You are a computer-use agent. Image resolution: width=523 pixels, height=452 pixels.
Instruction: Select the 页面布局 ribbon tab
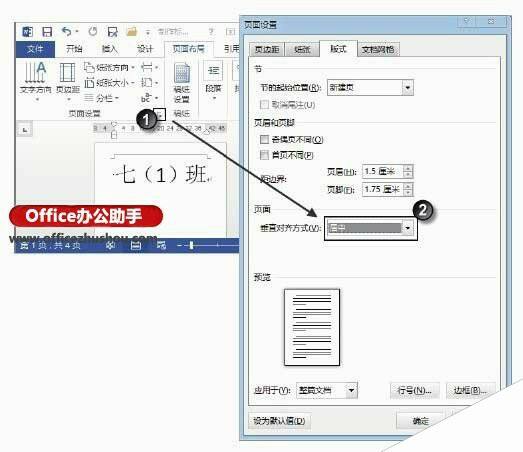188,49
